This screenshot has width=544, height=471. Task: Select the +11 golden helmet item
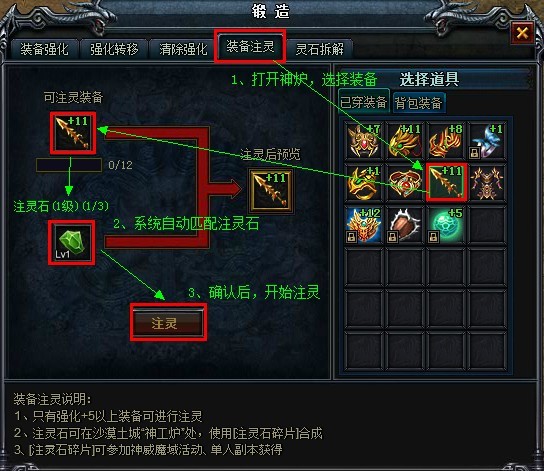coord(405,142)
